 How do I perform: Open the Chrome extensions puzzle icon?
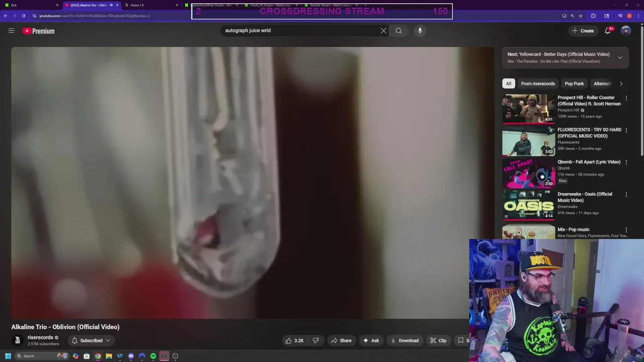[593, 16]
